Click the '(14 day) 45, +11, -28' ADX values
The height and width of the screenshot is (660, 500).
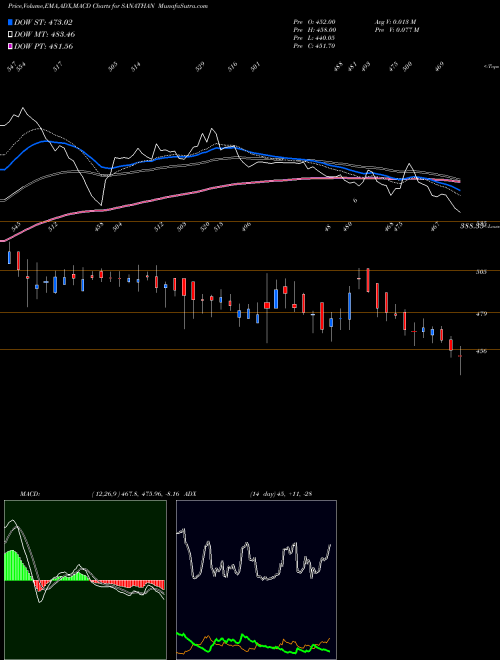point(280,494)
